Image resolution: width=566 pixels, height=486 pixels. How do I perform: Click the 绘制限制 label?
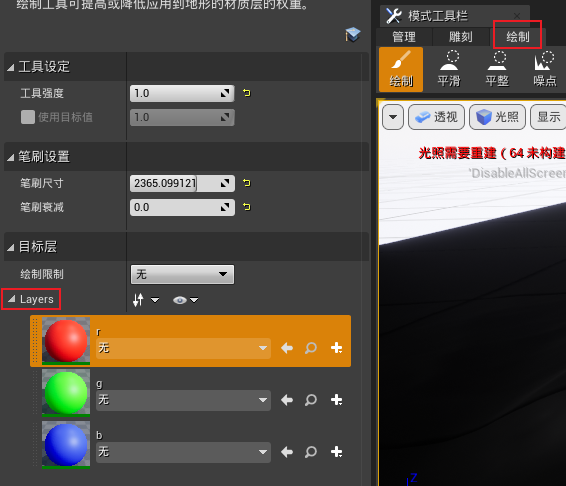[x=42, y=274]
